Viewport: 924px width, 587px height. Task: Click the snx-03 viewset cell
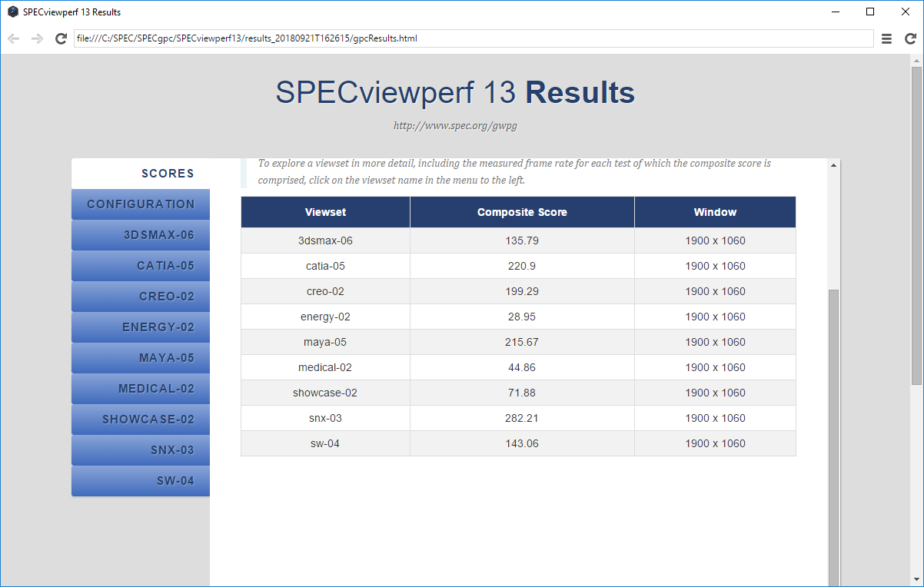[325, 418]
